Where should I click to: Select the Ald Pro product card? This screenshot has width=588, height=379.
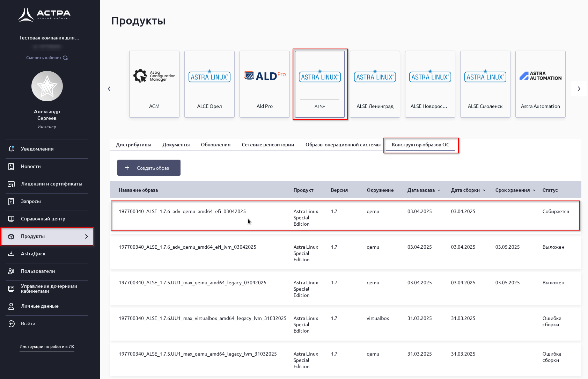[x=265, y=84]
